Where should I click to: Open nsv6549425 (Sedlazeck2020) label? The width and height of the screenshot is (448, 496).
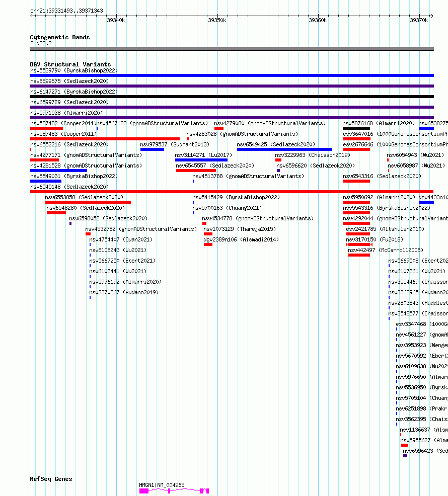pyautogui.click(x=276, y=144)
